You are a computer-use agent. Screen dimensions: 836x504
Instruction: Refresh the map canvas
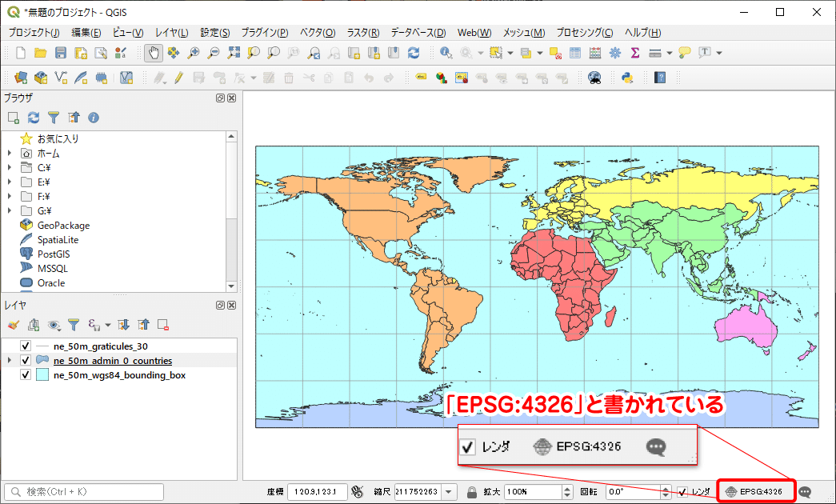pos(414,53)
